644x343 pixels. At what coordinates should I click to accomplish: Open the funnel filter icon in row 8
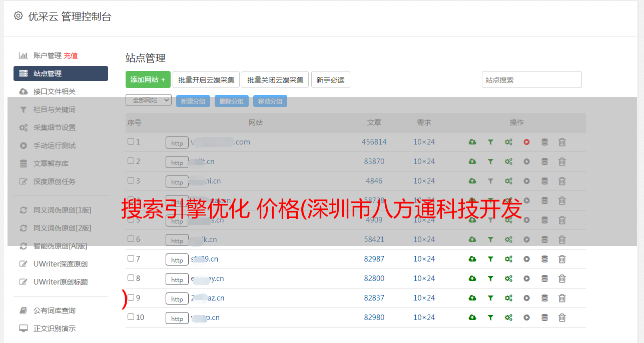pyautogui.click(x=490, y=278)
